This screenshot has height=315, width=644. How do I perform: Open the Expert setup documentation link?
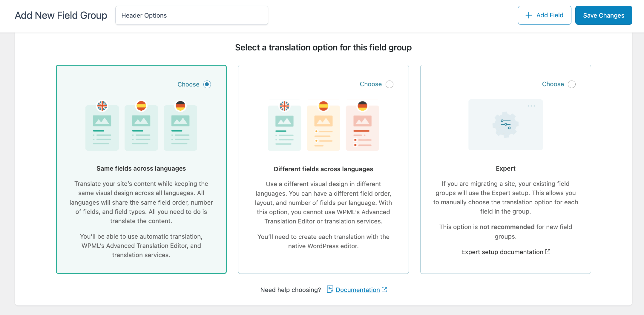502,252
